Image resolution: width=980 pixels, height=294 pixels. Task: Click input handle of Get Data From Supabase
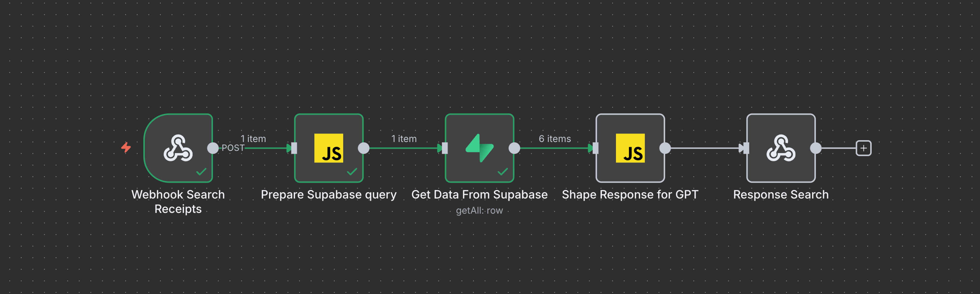click(x=444, y=148)
